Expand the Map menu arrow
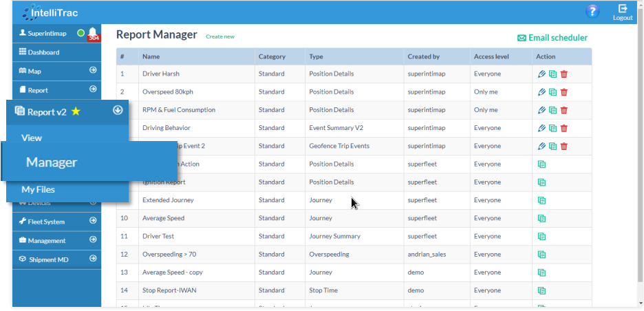Image resolution: width=644 pixels, height=311 pixels. tap(93, 71)
